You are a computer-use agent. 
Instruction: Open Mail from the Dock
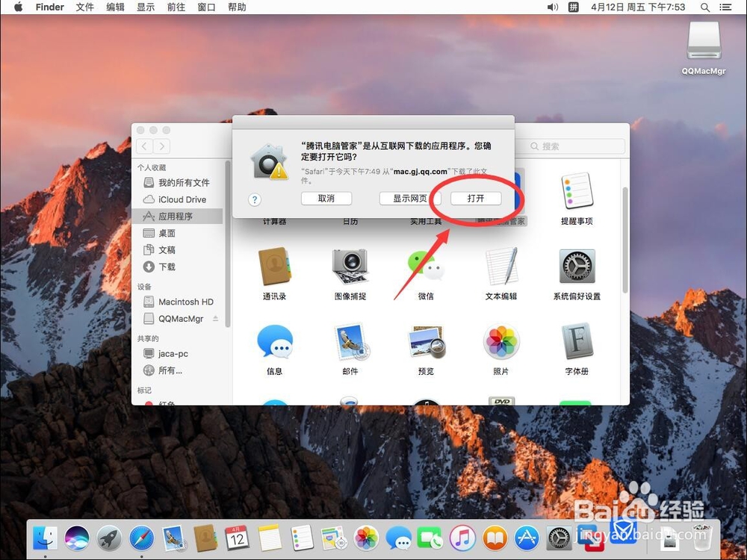tap(173, 538)
